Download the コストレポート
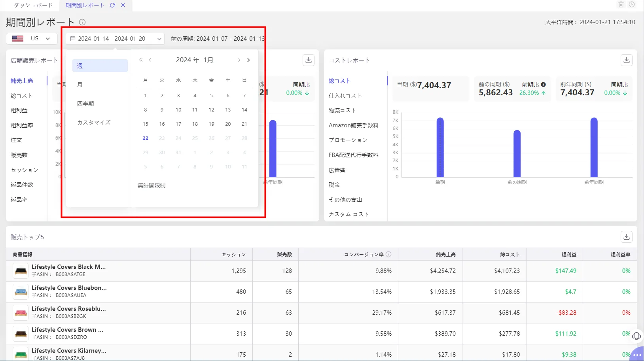 (x=627, y=60)
